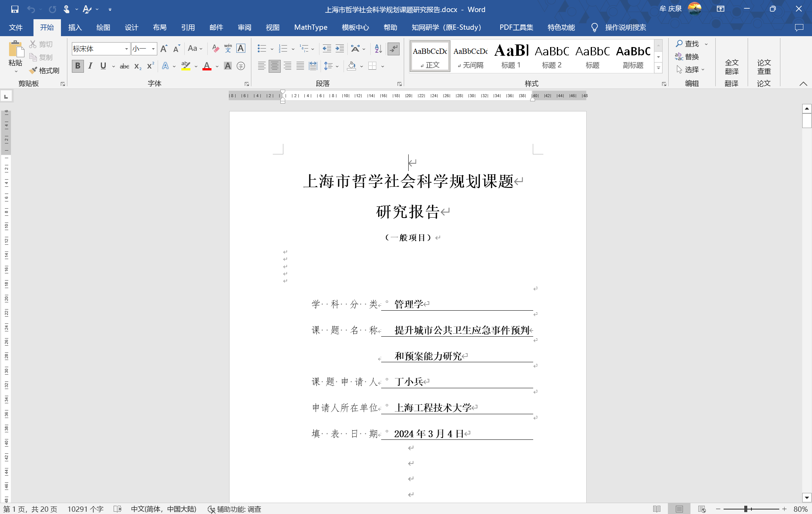This screenshot has height=514, width=812.
Task: Click the Format Painter (格式刷) button
Action: click(44, 70)
